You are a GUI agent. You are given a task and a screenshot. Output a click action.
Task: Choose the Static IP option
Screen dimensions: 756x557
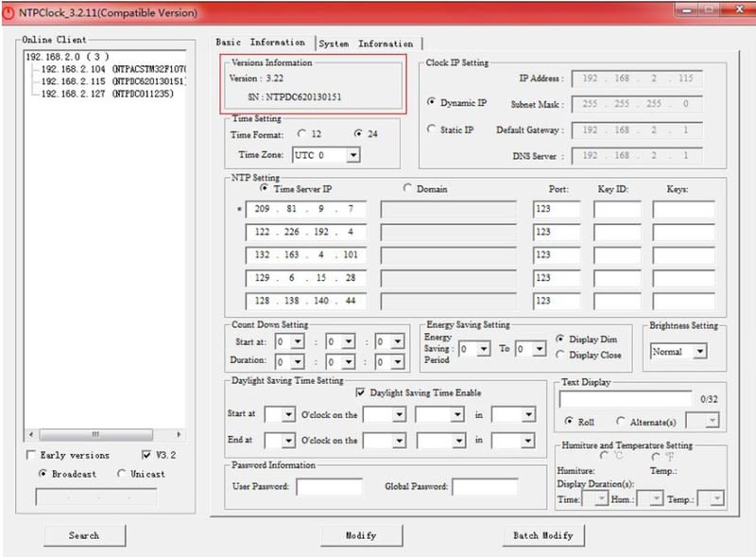(x=433, y=130)
